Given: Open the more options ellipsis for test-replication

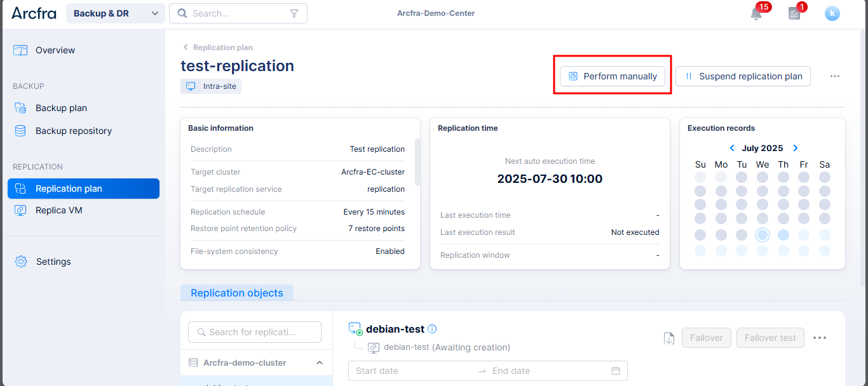Looking at the screenshot, I should tap(834, 76).
